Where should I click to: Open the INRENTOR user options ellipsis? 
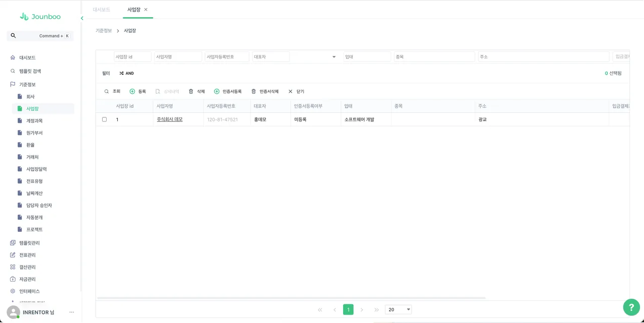(x=71, y=312)
